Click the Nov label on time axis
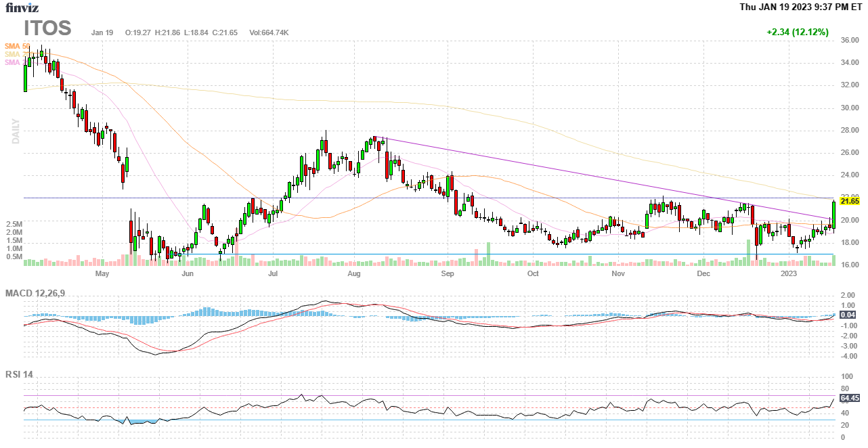Viewport: 868px width, 448px height. coord(617,274)
